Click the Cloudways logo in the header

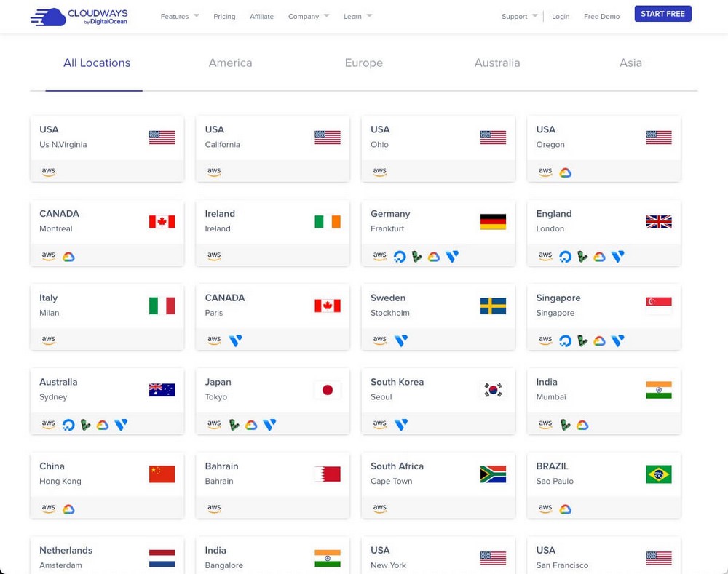coord(79,16)
